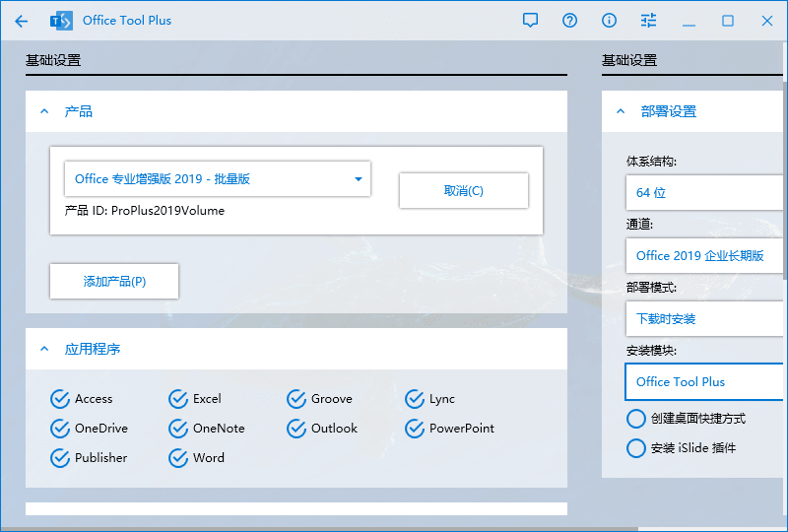The image size is (788, 532).
Task: Collapse the 产品 section
Action: coord(44,112)
